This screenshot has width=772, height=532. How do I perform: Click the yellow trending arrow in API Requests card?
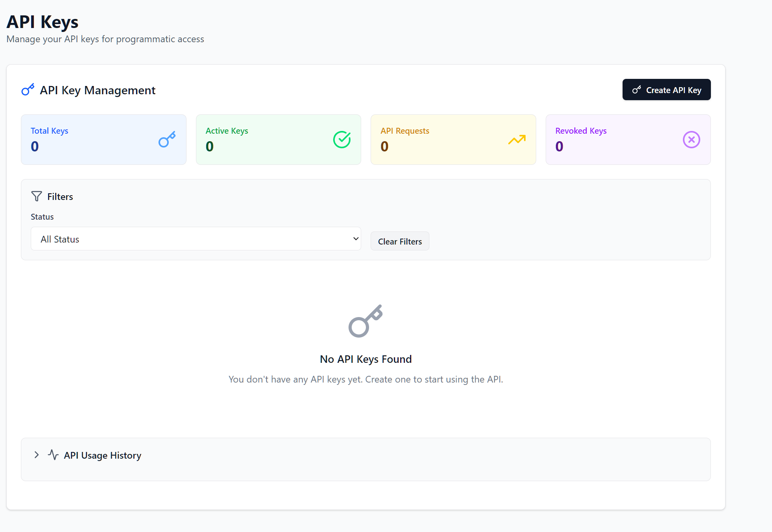coord(517,140)
